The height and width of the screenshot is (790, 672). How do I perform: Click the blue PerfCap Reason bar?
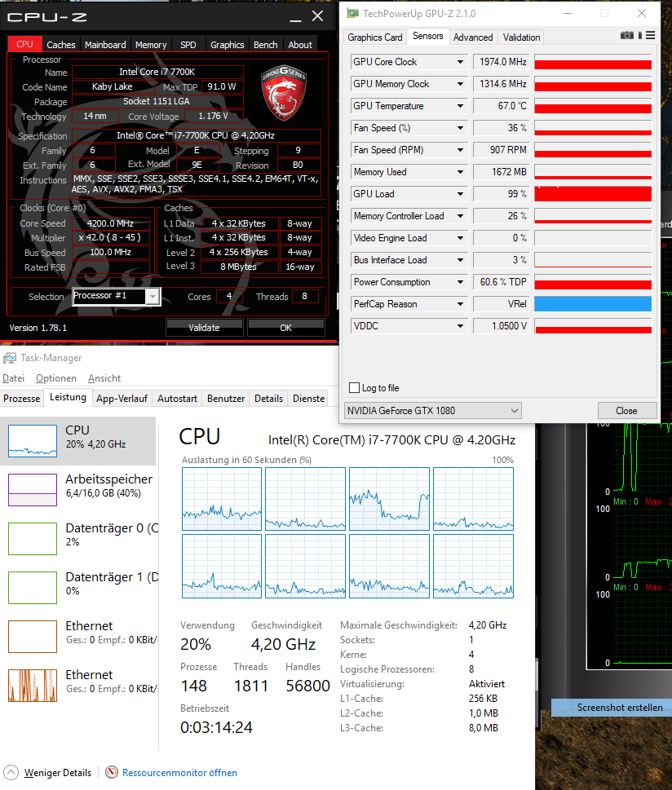pyautogui.click(x=593, y=304)
